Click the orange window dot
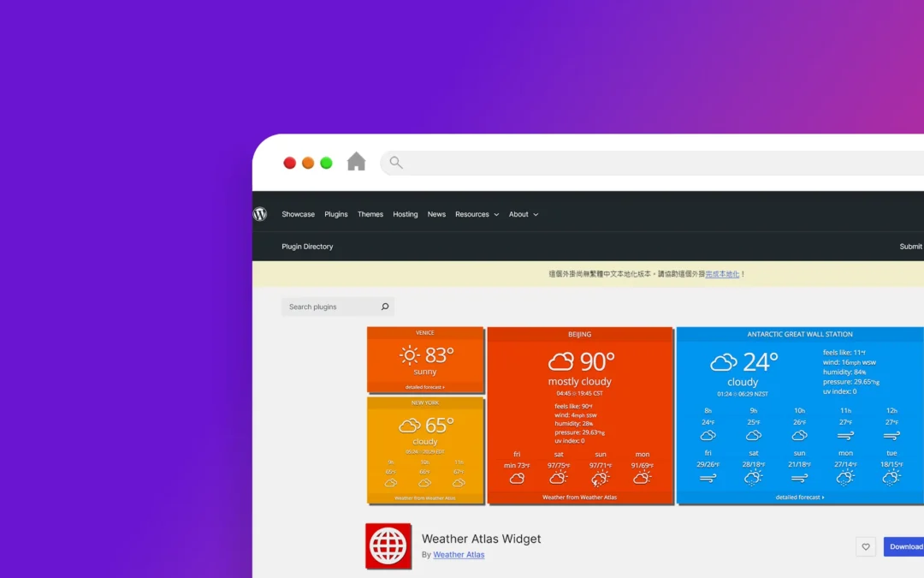The image size is (924, 578). 308,163
